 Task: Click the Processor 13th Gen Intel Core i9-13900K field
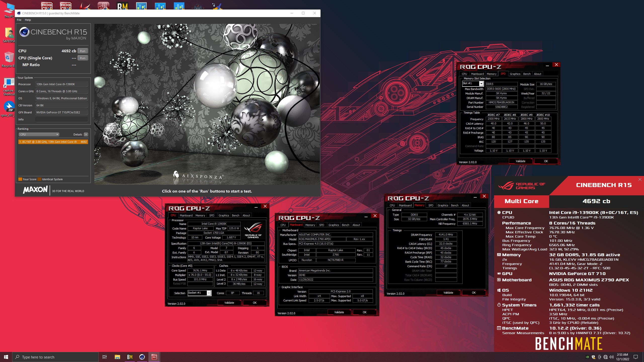click(x=62, y=84)
